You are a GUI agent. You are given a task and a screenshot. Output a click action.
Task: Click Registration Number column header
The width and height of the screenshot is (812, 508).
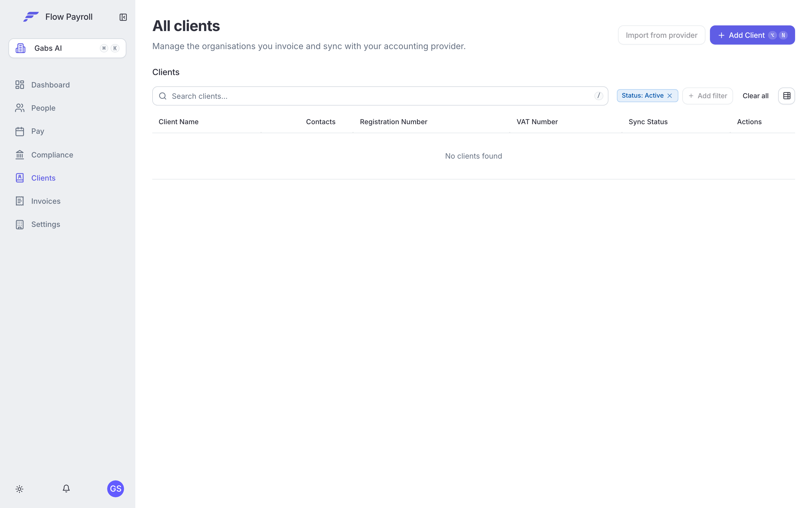pos(393,122)
